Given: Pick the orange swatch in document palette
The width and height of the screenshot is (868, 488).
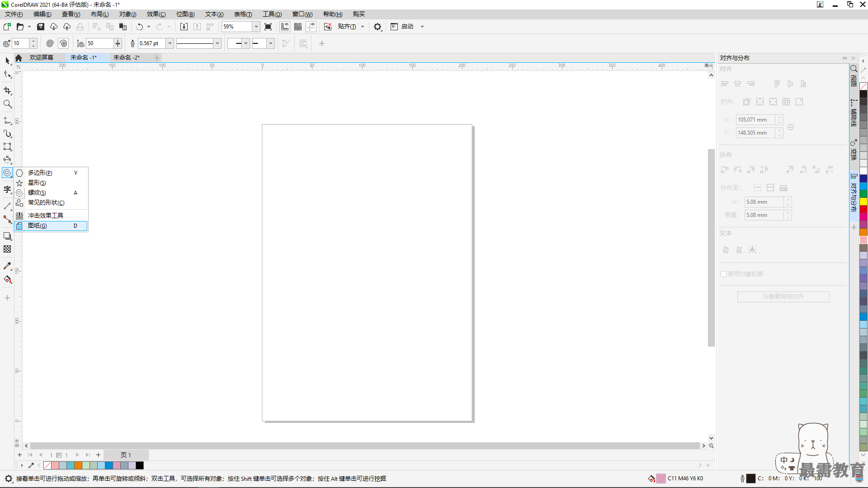Looking at the screenshot, I should tap(78, 465).
